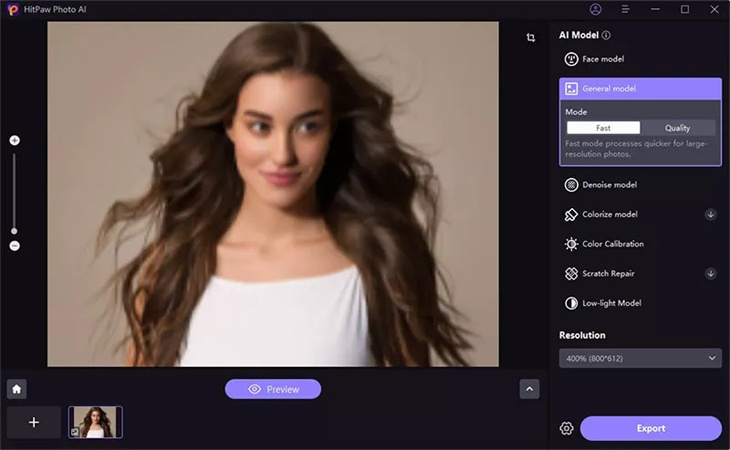Viewport: 730px width, 450px height.
Task: Activate the crop tool icon
Action: 531,38
